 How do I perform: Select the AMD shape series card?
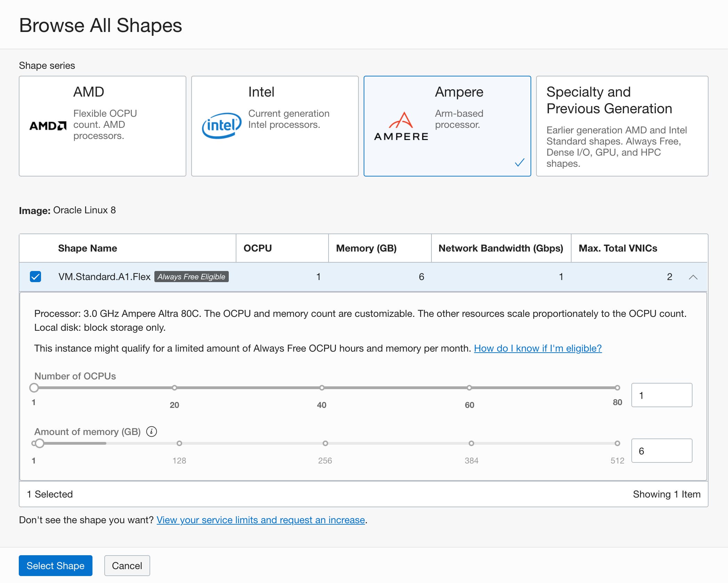(x=102, y=126)
